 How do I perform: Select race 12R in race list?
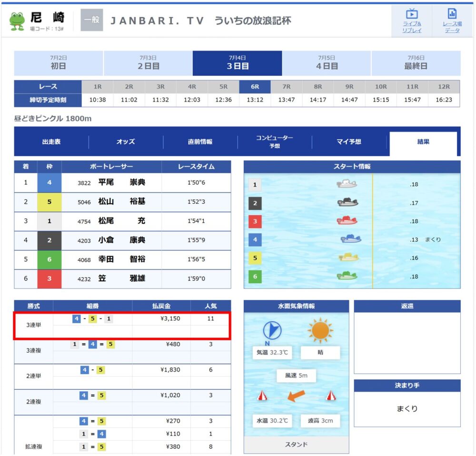point(444,87)
